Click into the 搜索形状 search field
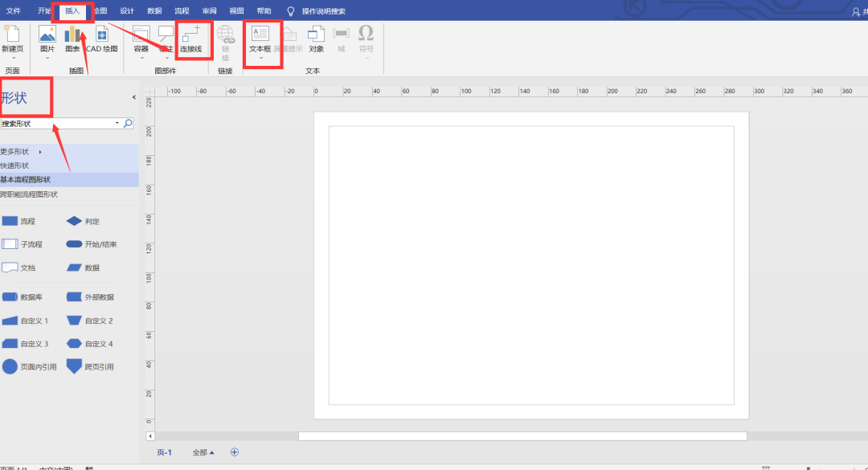The height and width of the screenshot is (470, 868). pyautogui.click(x=56, y=124)
